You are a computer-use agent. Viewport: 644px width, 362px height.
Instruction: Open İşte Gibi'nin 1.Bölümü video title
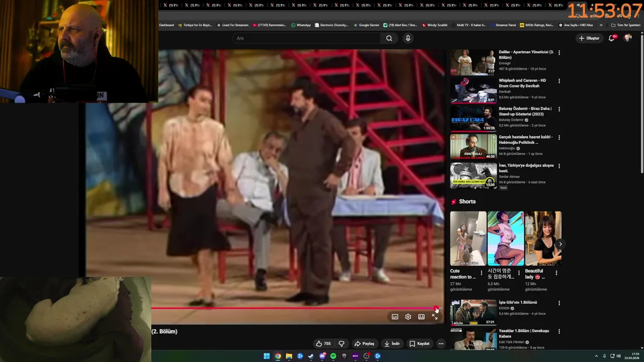coord(518,303)
